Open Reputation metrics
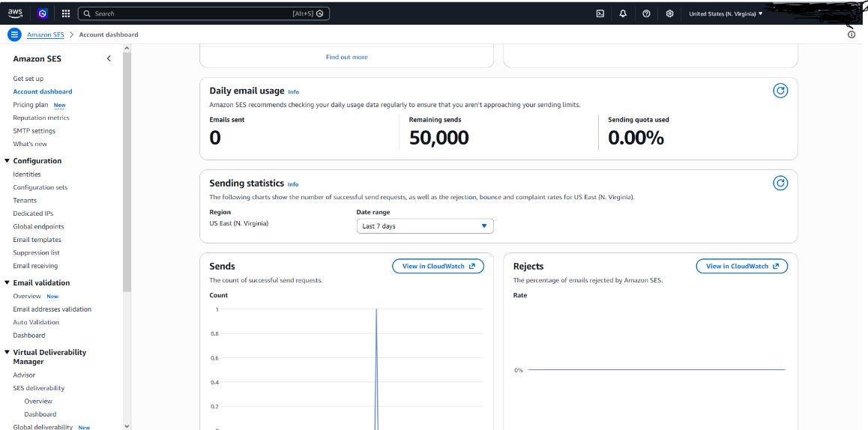Screen dimensions: 868x430 (x=41, y=118)
